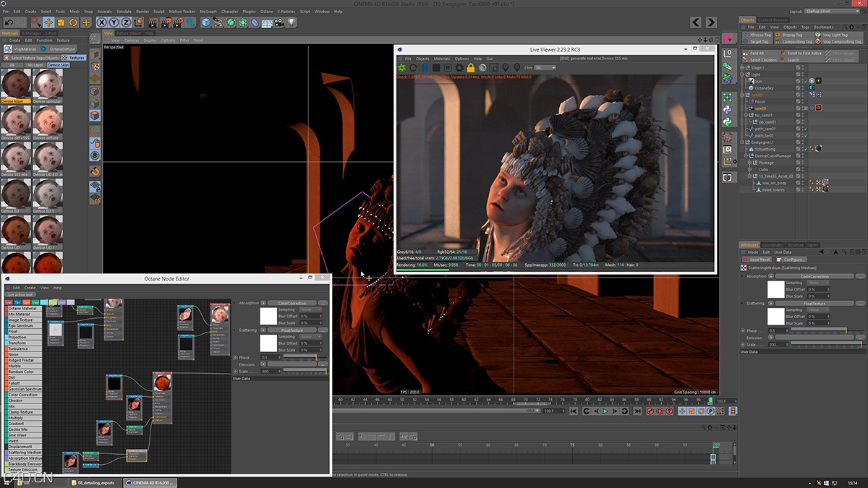The image size is (868, 488).
Task: Collapse the 10_Take53_Asset_02 hierarchy
Action: [750, 176]
